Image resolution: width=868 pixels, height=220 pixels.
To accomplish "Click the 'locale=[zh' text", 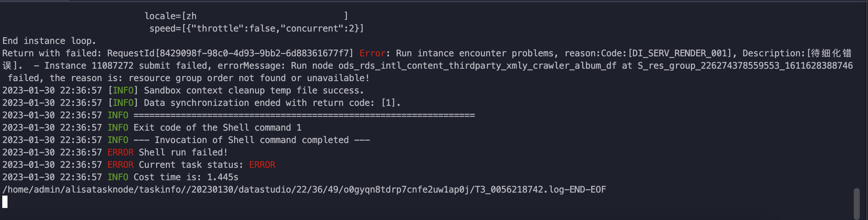I will pos(171,16).
